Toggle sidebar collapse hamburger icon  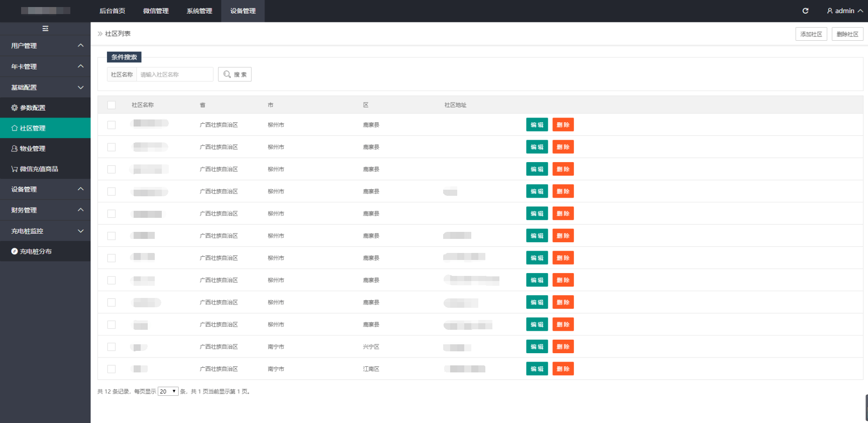click(45, 29)
